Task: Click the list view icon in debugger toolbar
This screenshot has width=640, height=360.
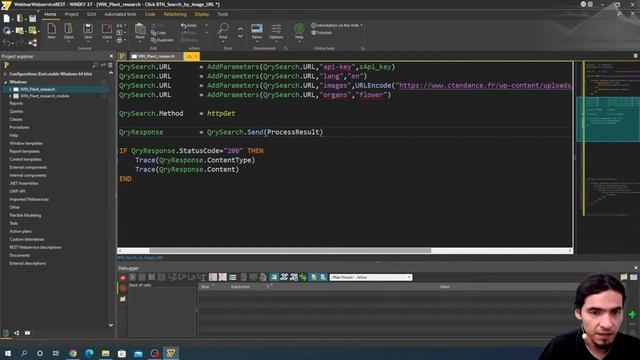Action: [233, 278]
